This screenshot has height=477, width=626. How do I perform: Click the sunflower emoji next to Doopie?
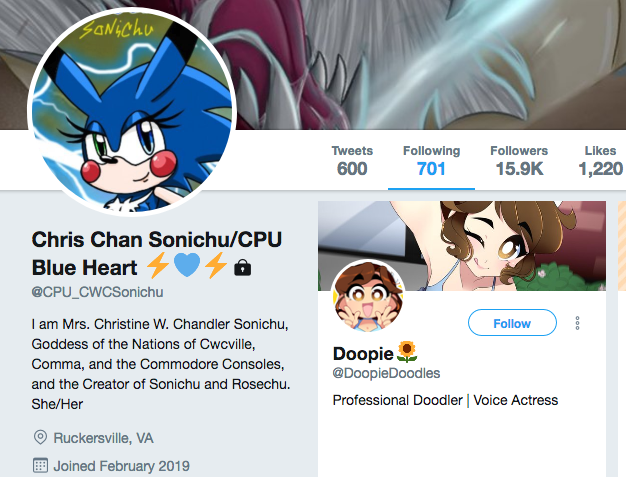(x=407, y=352)
